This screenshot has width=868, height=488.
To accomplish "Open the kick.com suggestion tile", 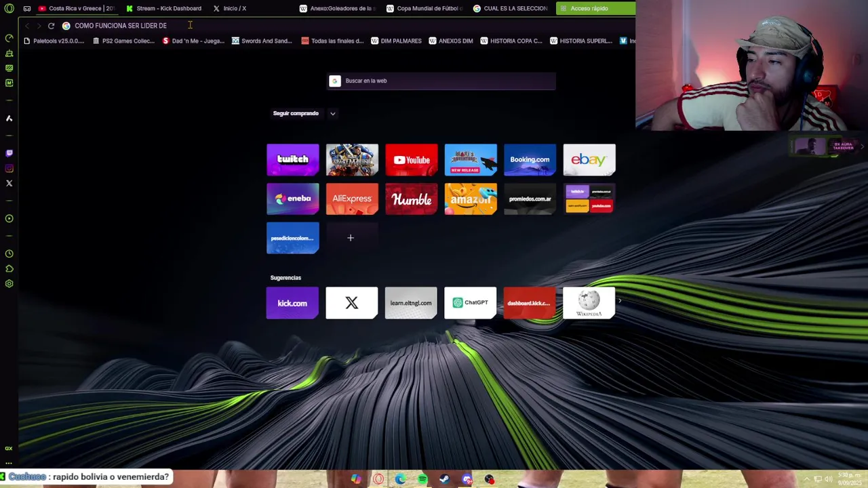I will click(292, 303).
